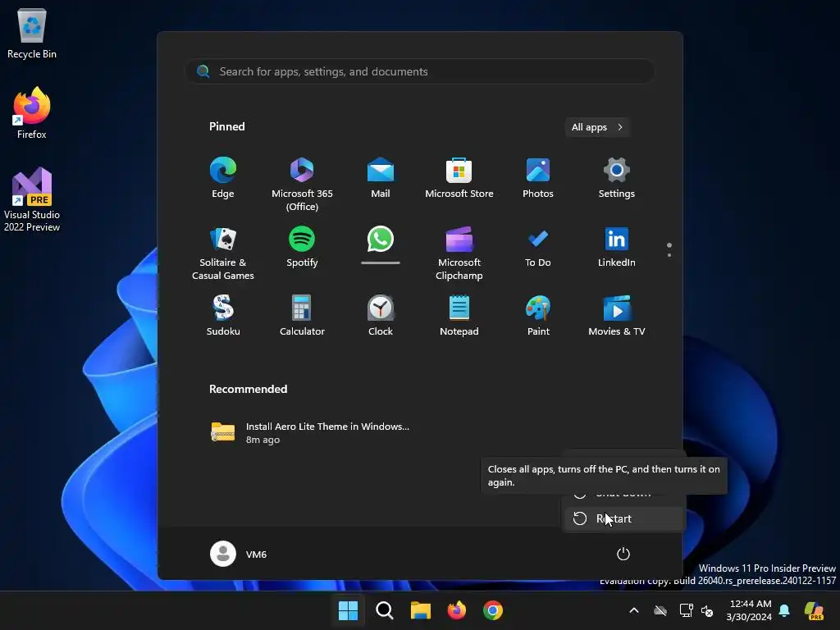Open Microsoft Store
Viewport: 840px width, 630px height.
point(459,178)
